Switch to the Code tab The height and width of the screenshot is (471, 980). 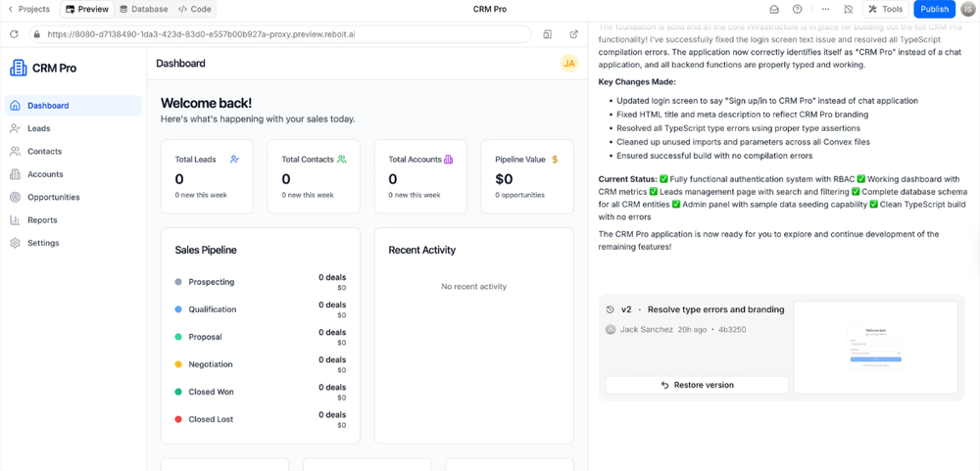coord(195,9)
